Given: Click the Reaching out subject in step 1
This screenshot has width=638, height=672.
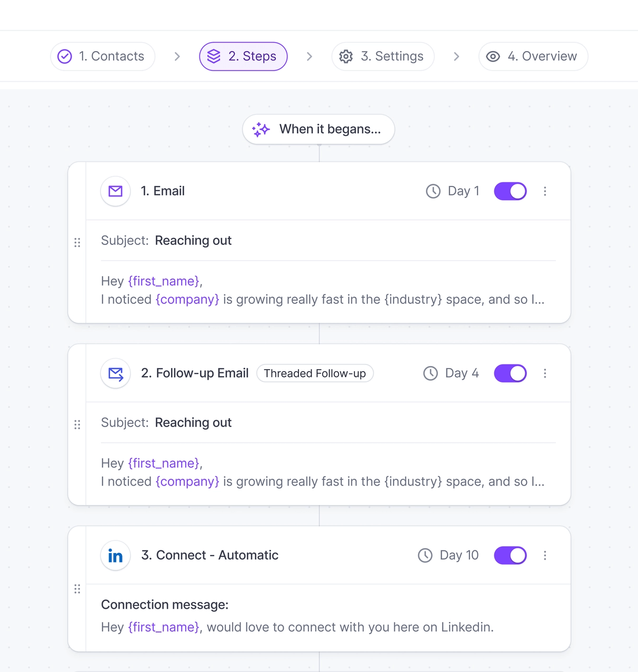Looking at the screenshot, I should (193, 241).
